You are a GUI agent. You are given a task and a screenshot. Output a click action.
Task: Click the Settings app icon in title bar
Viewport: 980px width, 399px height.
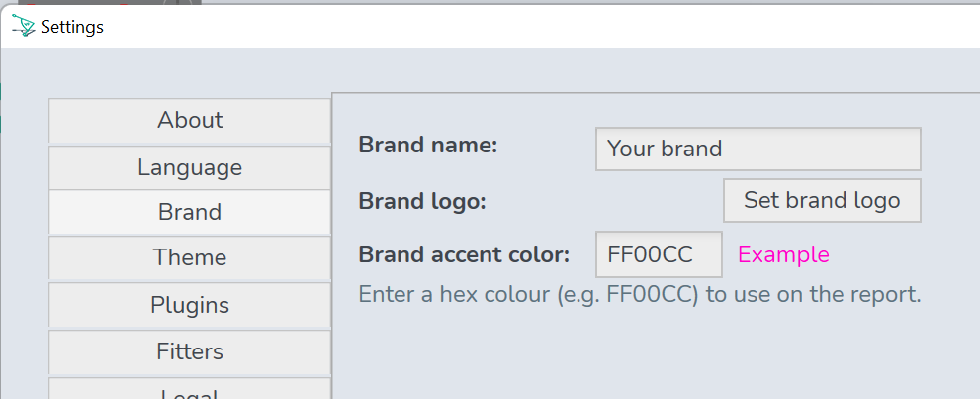(24, 27)
